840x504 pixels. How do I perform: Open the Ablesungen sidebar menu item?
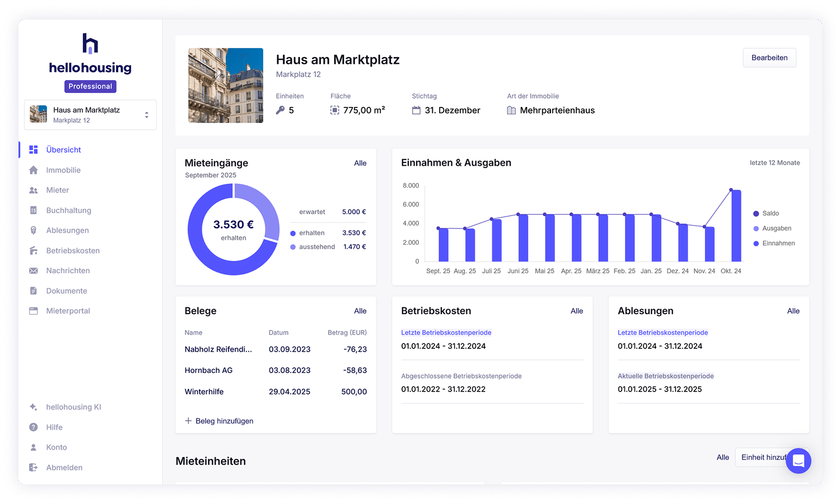[67, 231]
